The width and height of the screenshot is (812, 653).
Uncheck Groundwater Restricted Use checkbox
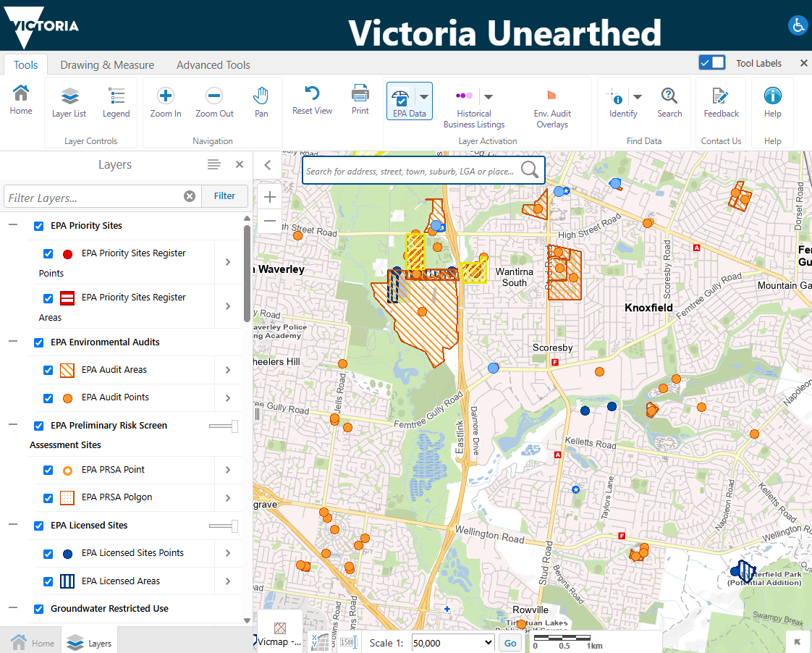click(x=39, y=609)
